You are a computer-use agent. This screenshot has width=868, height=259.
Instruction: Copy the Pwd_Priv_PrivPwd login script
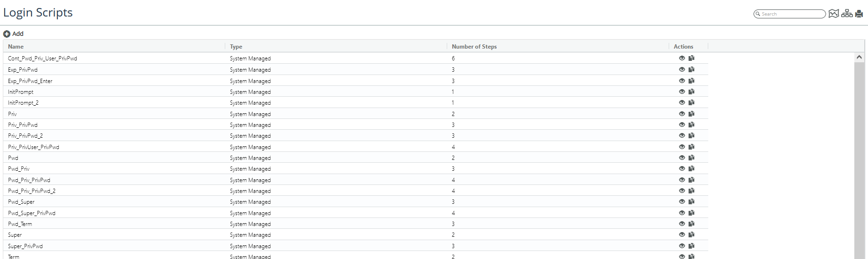(x=691, y=180)
